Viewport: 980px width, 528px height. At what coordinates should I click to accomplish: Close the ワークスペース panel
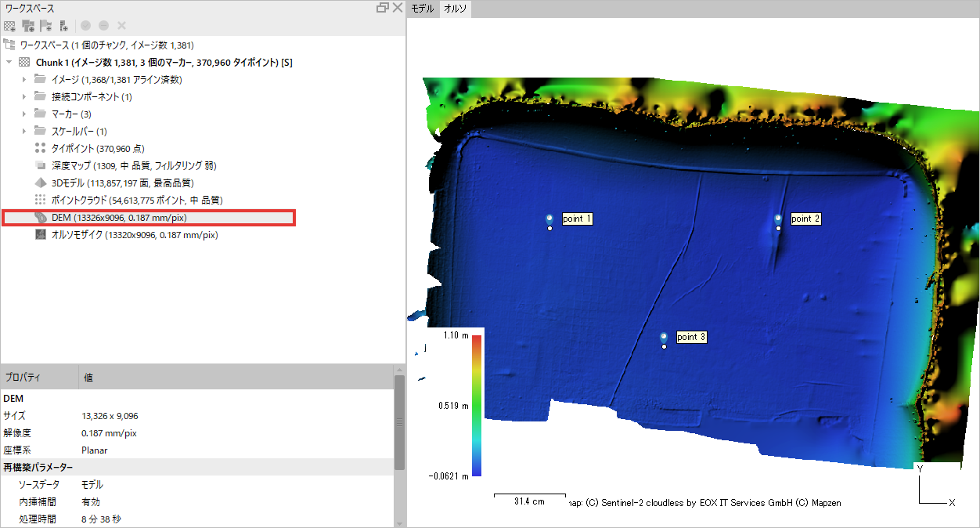tap(397, 8)
